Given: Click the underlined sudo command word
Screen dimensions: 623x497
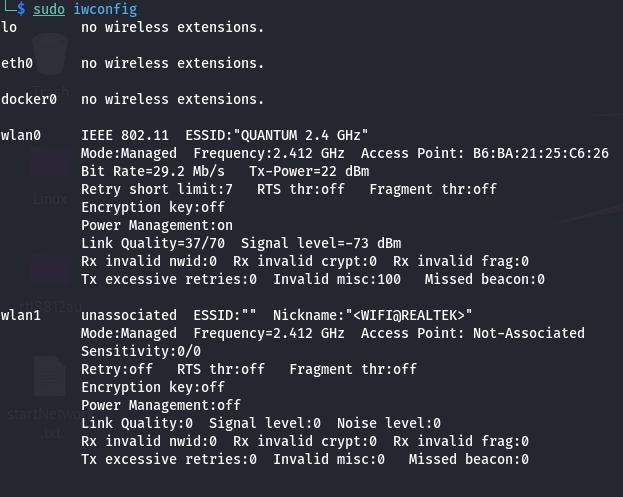Looking at the screenshot, I should click(x=49, y=9).
